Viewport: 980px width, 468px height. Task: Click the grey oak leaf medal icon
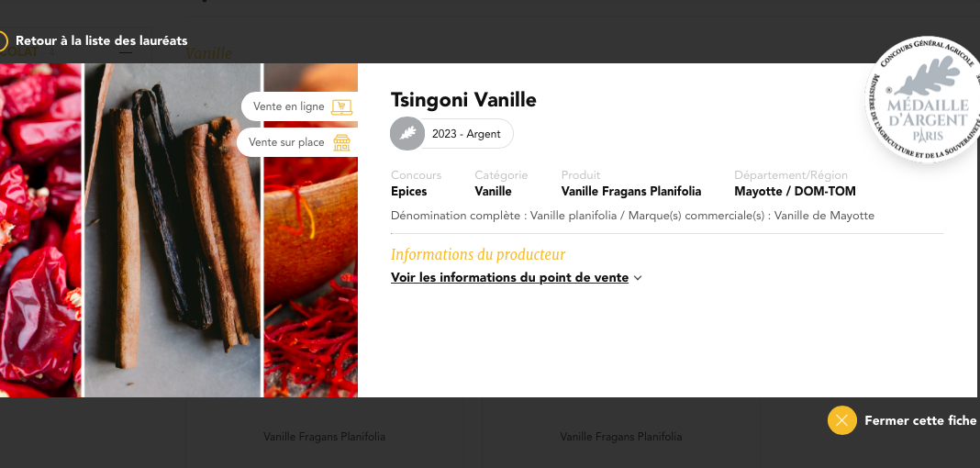[407, 134]
